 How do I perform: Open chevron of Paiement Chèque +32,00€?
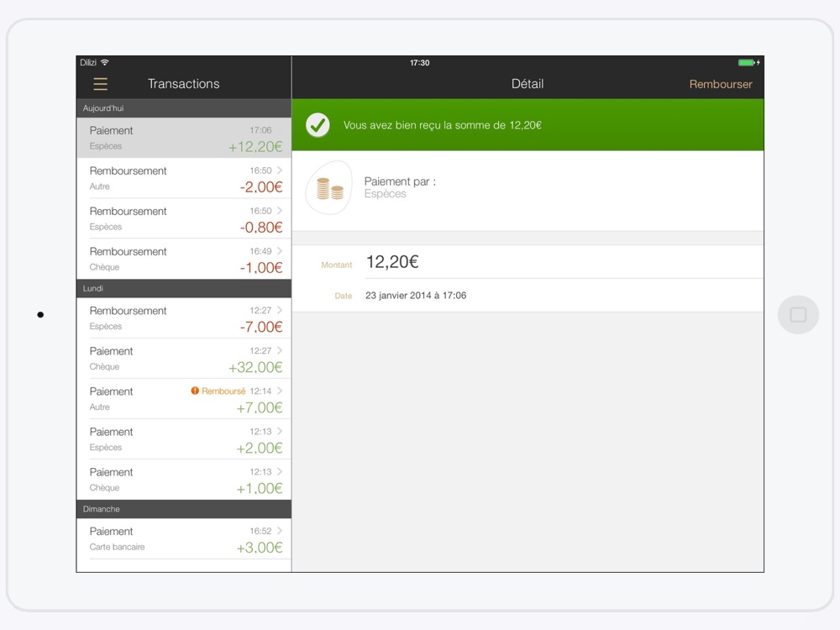pyautogui.click(x=280, y=351)
